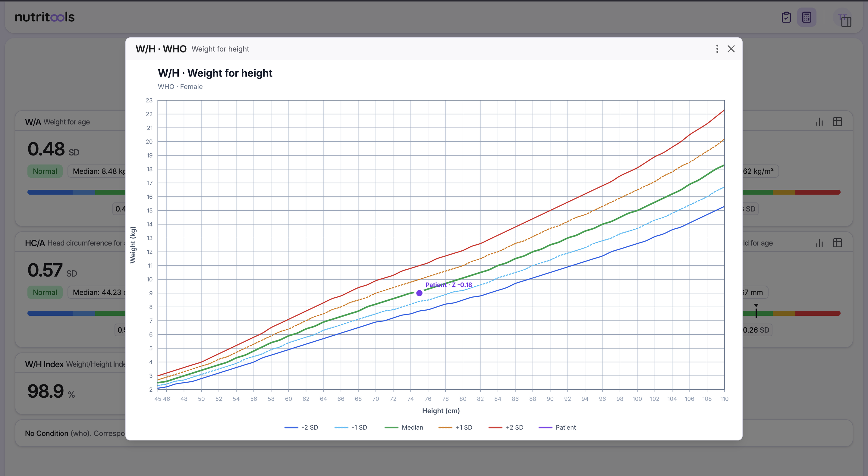Click the '0.48 SD' value on W/A card
This screenshot has width=868, height=476.
(53, 149)
